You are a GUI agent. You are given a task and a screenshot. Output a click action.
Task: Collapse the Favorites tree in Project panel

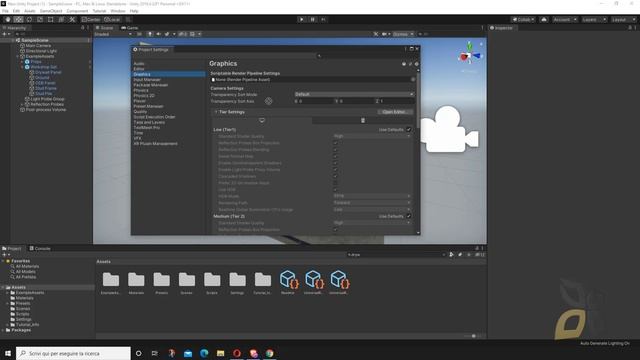[3, 261]
